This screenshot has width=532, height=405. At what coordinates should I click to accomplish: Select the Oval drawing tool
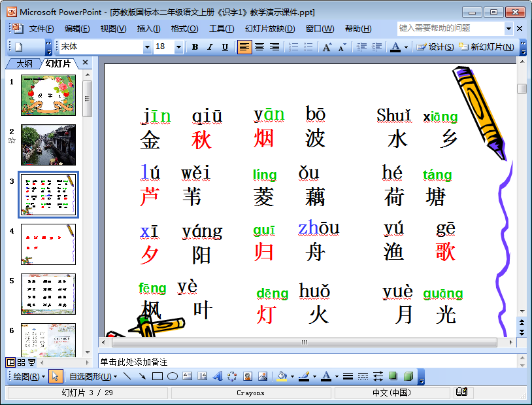pos(173,376)
